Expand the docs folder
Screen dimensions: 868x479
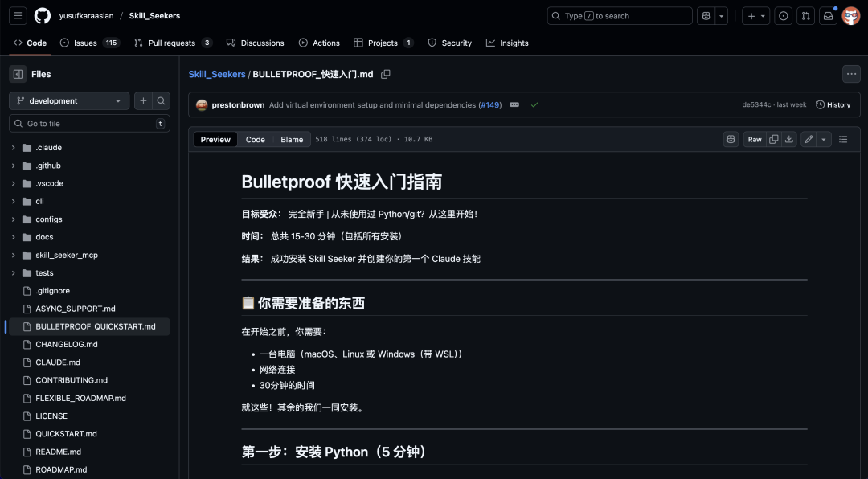click(12, 236)
